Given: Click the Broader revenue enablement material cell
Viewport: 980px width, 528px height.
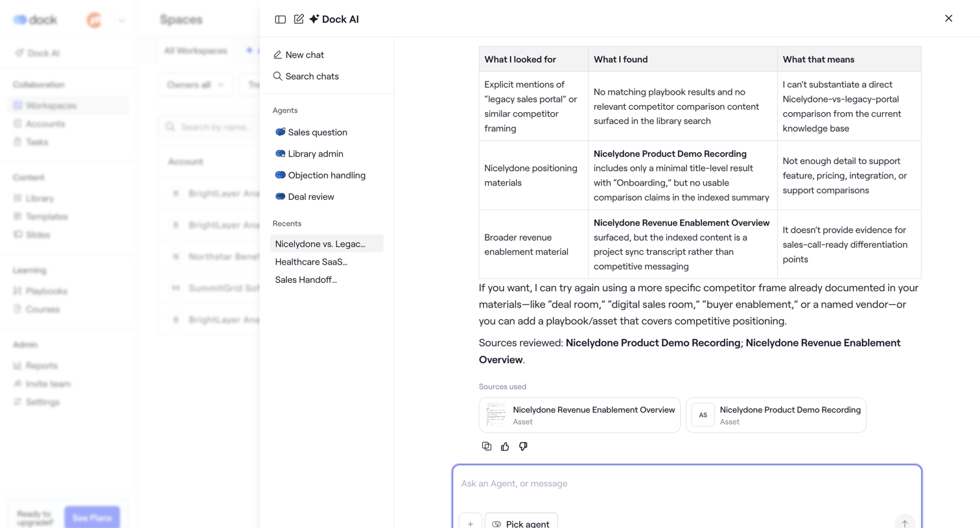Looking at the screenshot, I should pos(533,245).
